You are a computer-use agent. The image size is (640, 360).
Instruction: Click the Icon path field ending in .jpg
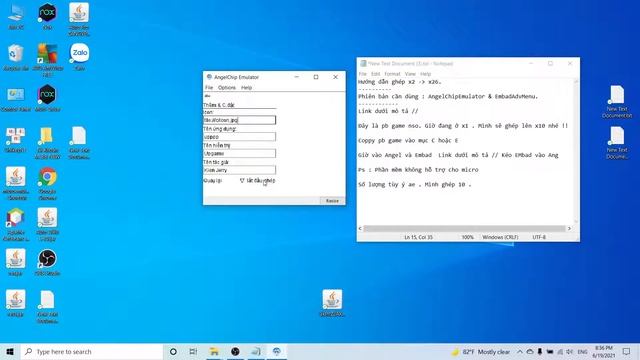pyautogui.click(x=240, y=120)
